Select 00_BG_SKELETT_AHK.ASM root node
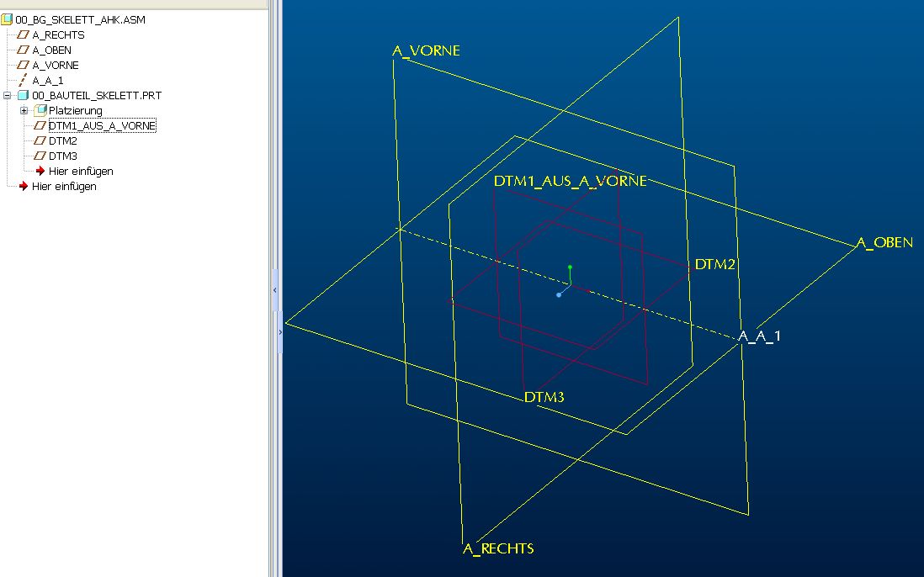 (x=80, y=20)
